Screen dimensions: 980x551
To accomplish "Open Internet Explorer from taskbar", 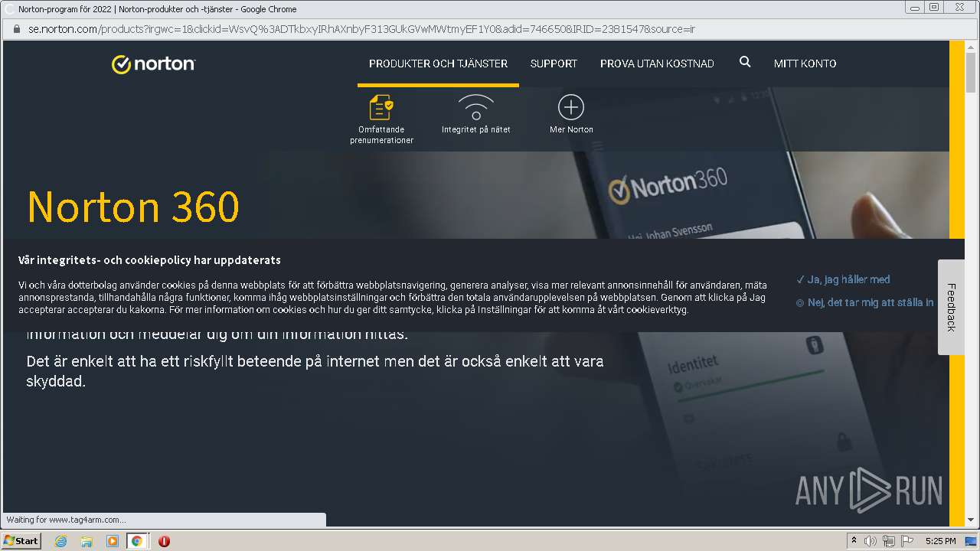I will click(60, 541).
